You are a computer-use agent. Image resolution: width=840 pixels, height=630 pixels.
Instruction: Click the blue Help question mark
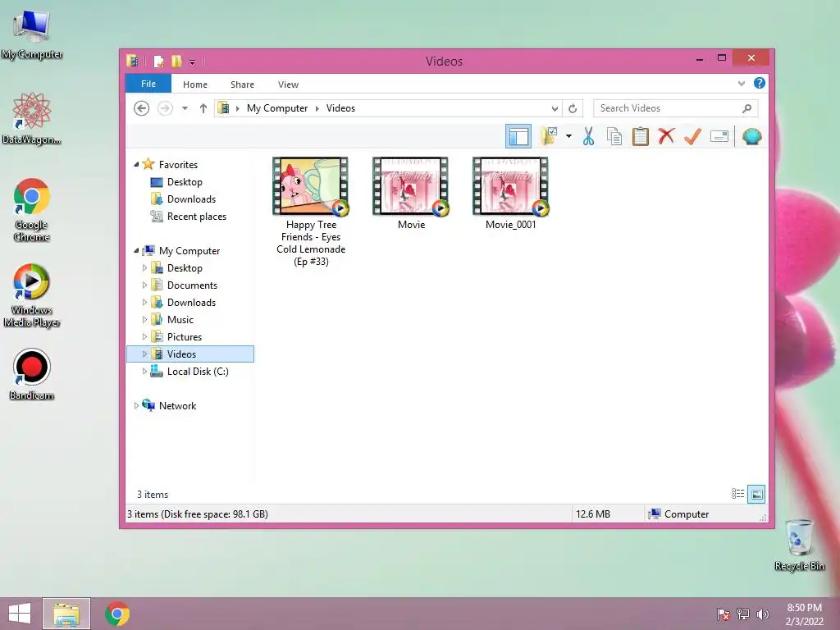(x=759, y=83)
